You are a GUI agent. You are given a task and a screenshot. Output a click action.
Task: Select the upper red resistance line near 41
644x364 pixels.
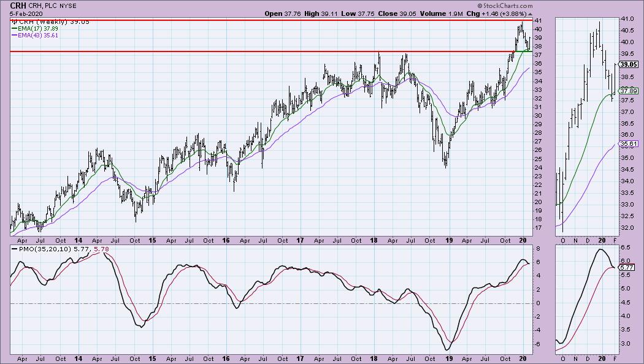271,20
